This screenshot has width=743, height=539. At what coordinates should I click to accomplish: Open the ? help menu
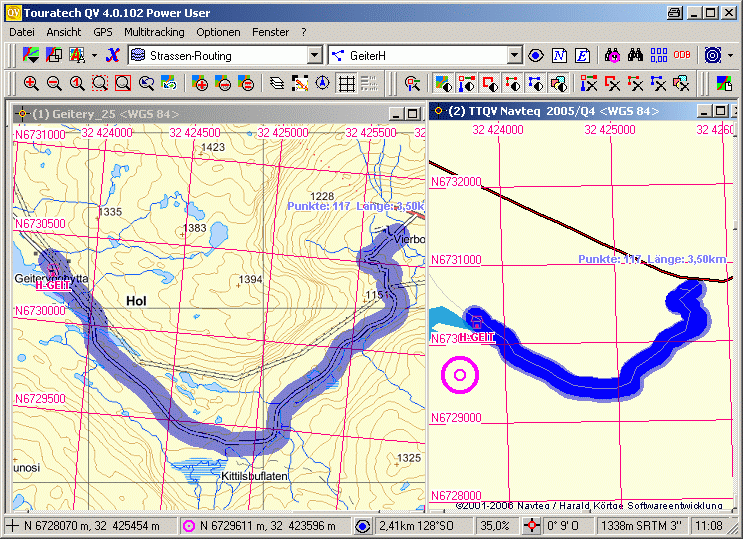pyautogui.click(x=304, y=32)
